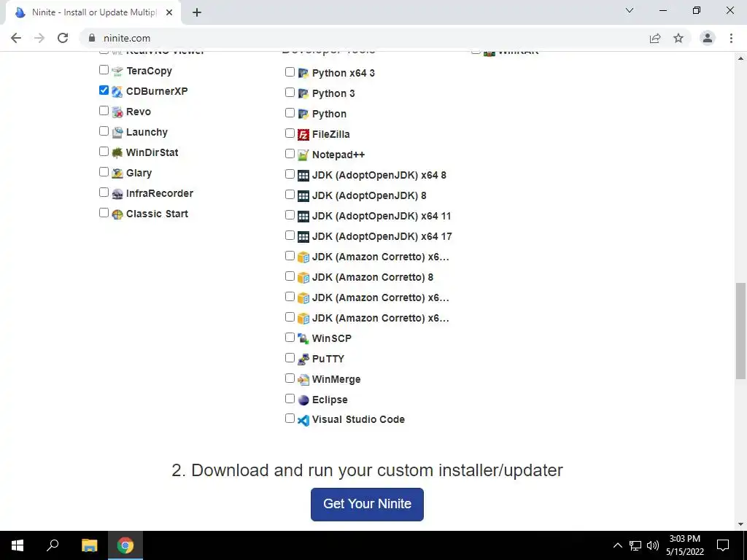Go back to the previous page

(x=16, y=38)
